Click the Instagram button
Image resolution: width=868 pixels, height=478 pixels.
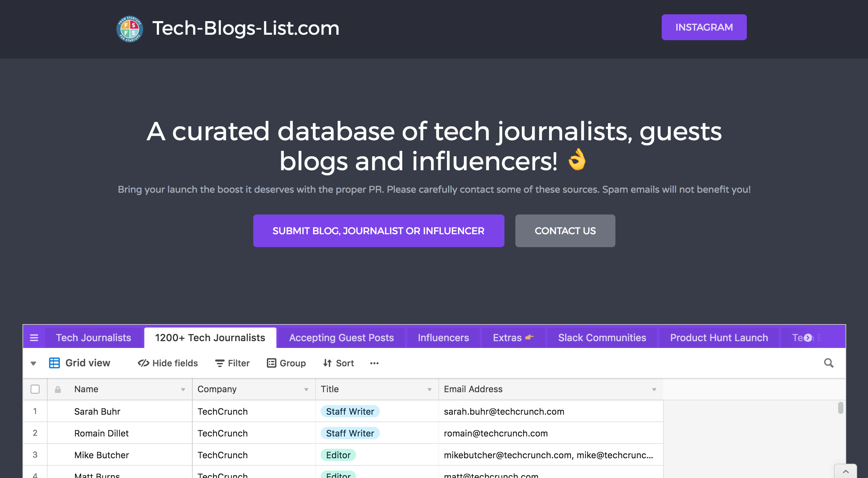pos(704,27)
